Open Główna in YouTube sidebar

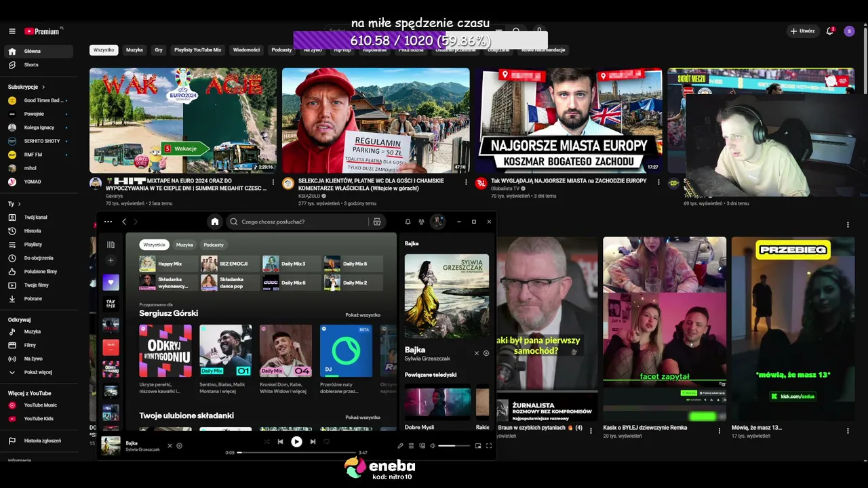[x=39, y=52]
